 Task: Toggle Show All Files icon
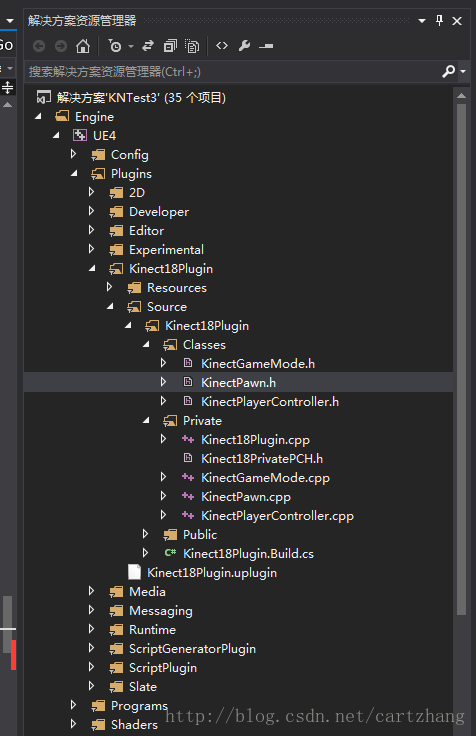192,46
